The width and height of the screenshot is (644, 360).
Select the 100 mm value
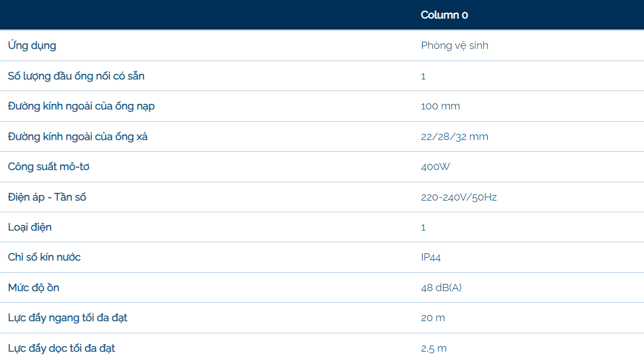click(x=440, y=106)
